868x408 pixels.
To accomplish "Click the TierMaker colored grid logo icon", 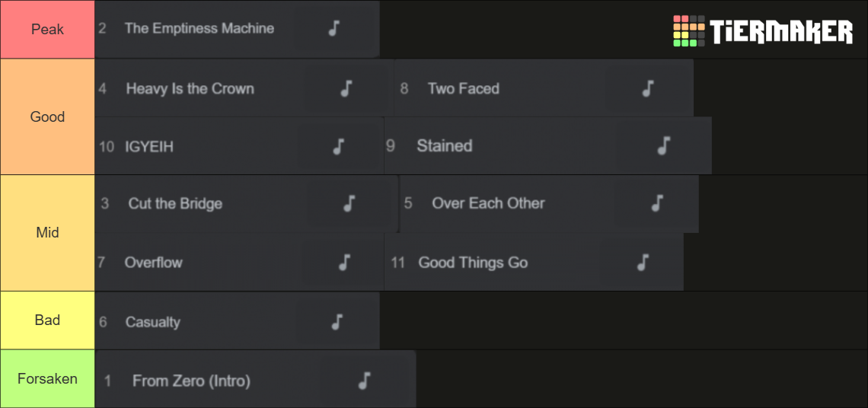I will point(688,31).
